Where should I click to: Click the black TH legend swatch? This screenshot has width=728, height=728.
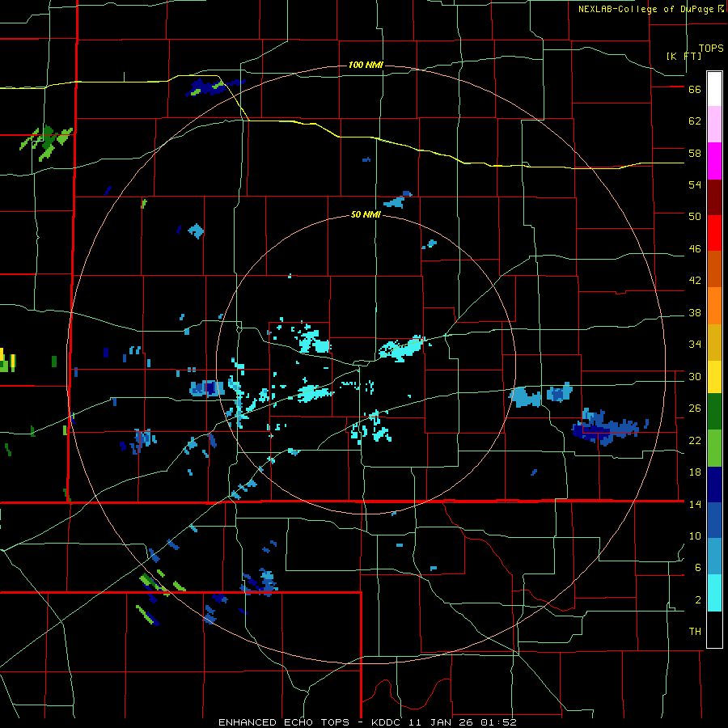coord(714,629)
